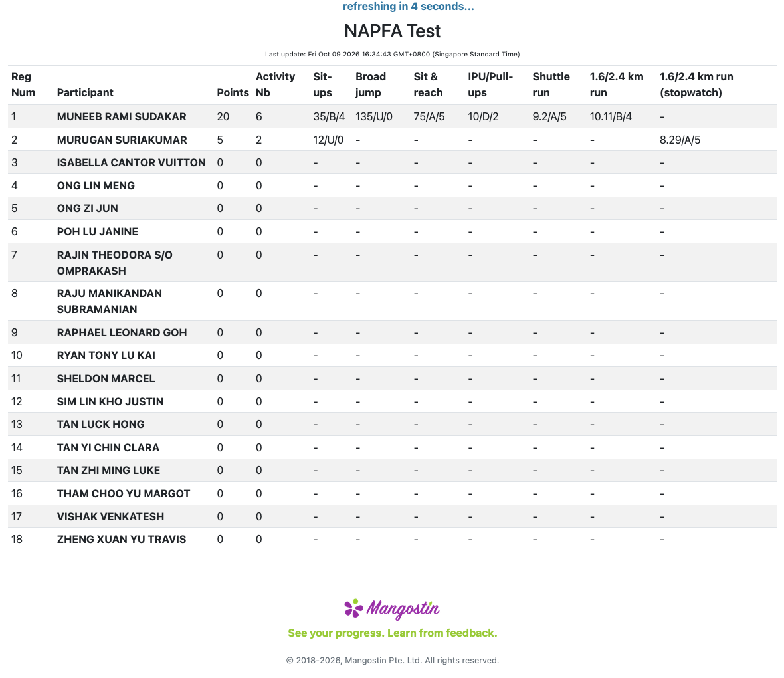The height and width of the screenshot is (678, 784).
Task: Select participant SIM LIN KHO JUSTIN
Action: [110, 401]
